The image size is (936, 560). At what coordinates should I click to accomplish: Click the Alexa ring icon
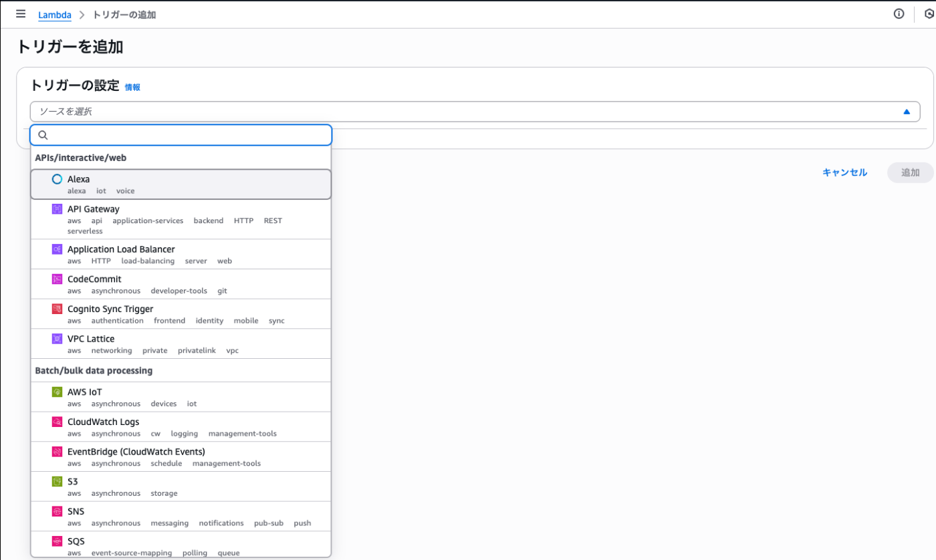[x=57, y=179]
